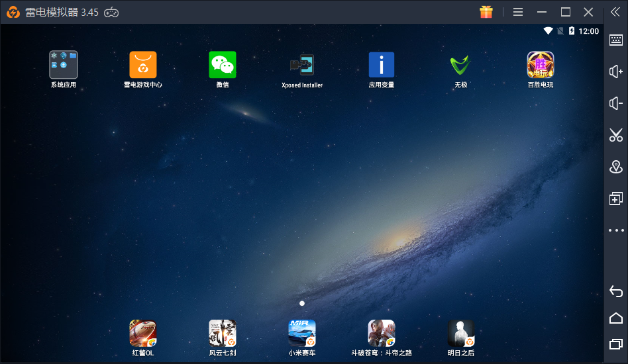
Task: Open the hamburger menu in title bar
Action: 518,12
